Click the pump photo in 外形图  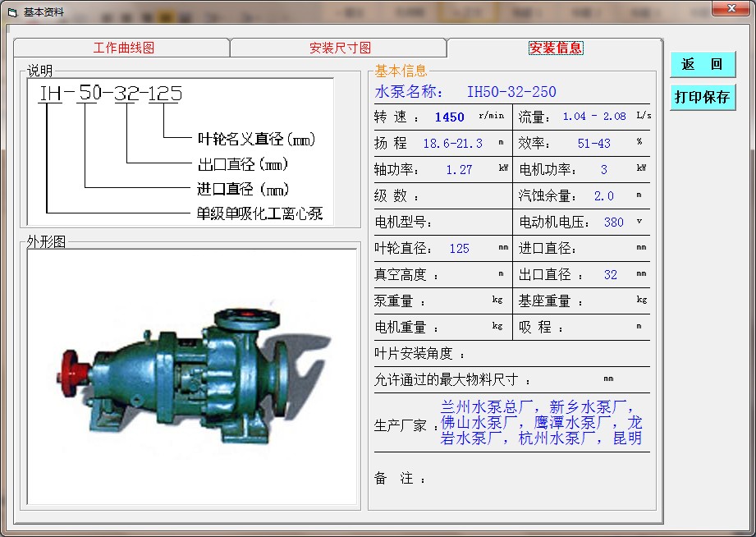tap(192, 377)
